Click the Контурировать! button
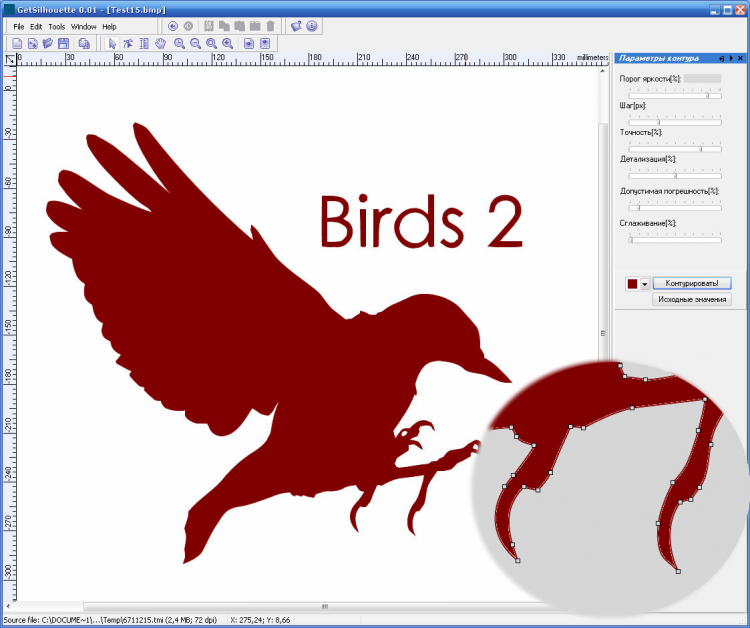 coord(692,283)
